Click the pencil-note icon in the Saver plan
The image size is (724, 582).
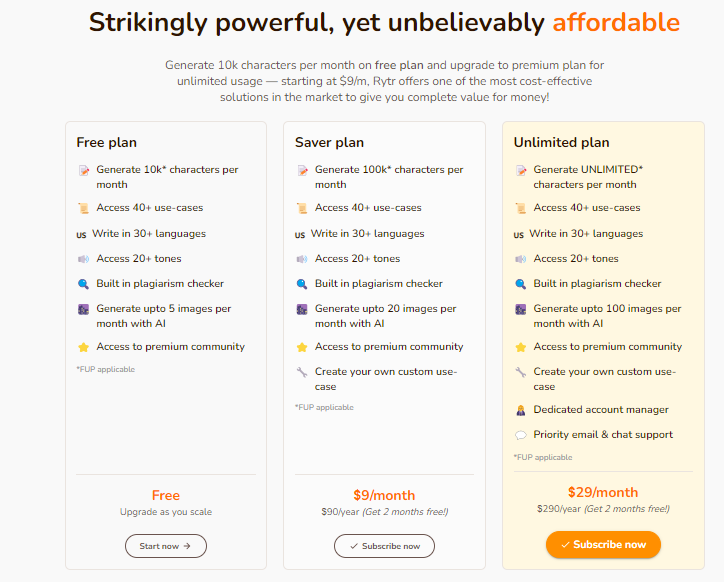coord(302,170)
